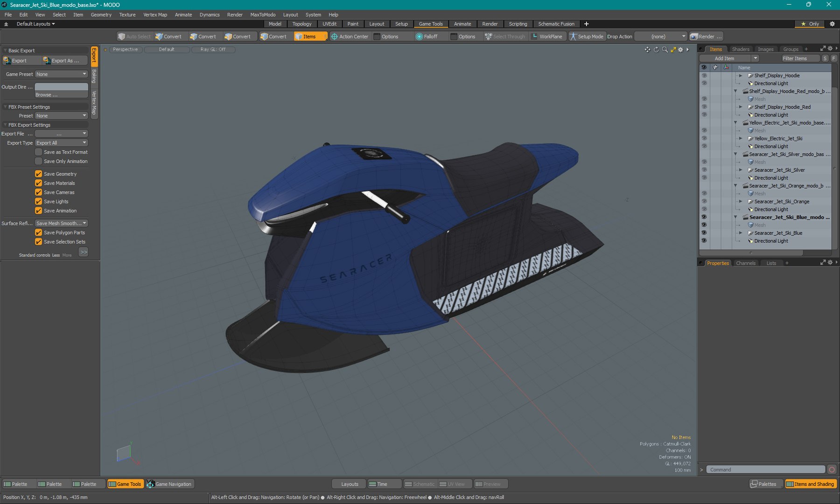Open the Action Center icon
840x504 pixels.
pos(334,36)
